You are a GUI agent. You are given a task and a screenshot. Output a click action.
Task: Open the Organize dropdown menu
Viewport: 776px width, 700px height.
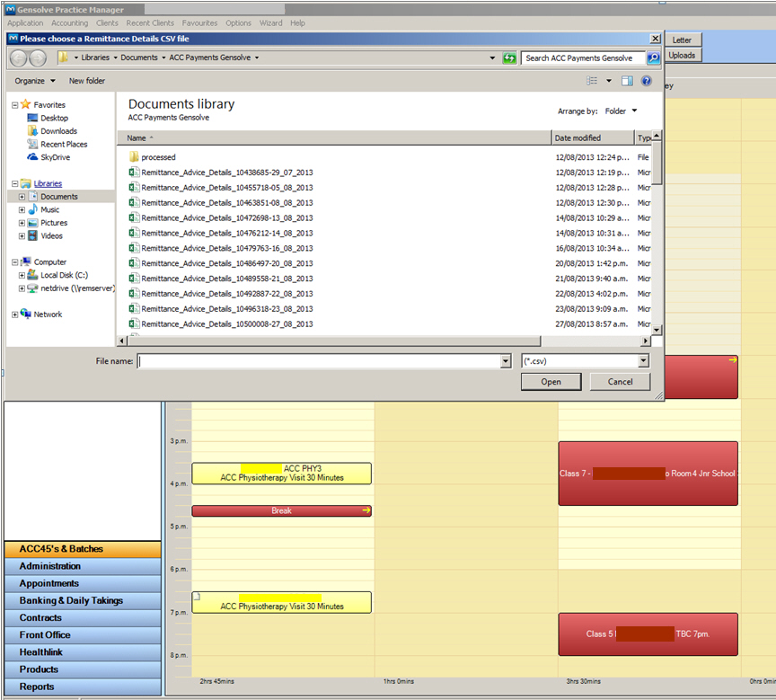click(x=35, y=81)
